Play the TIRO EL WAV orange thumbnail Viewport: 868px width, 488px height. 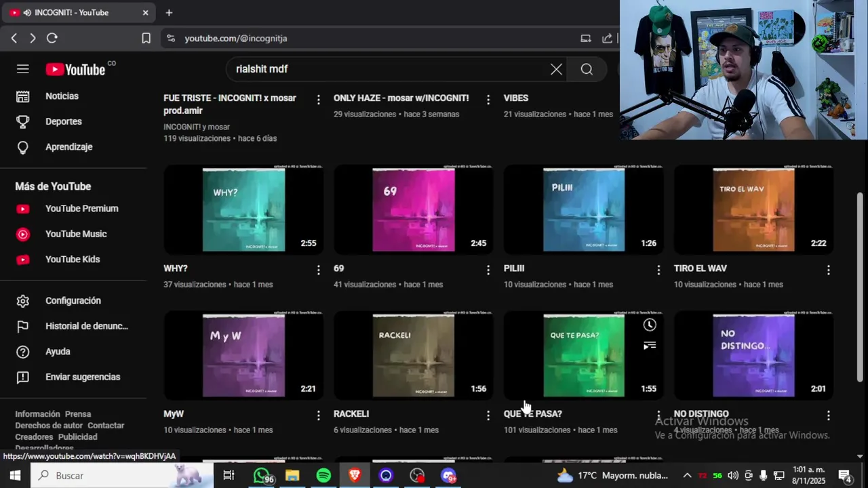(x=753, y=209)
